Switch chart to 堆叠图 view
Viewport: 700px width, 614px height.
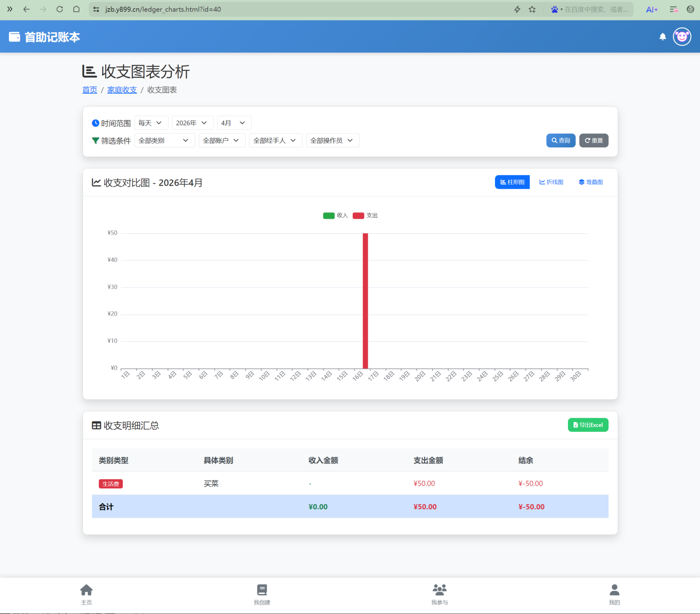[591, 182]
